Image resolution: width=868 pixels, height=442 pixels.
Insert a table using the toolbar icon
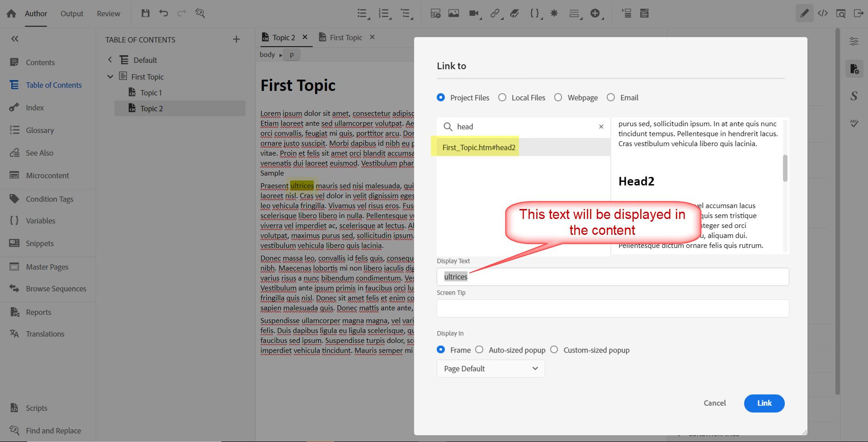(x=434, y=13)
